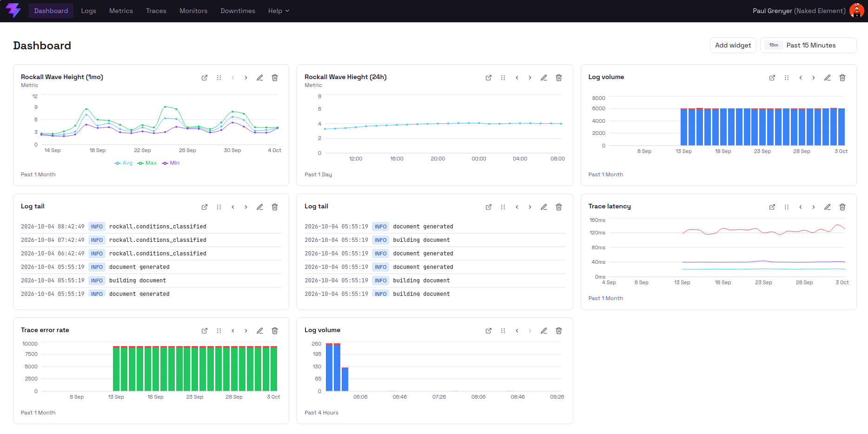The height and width of the screenshot is (434, 868).
Task: Open the second Log tail widget externally
Action: click(489, 207)
